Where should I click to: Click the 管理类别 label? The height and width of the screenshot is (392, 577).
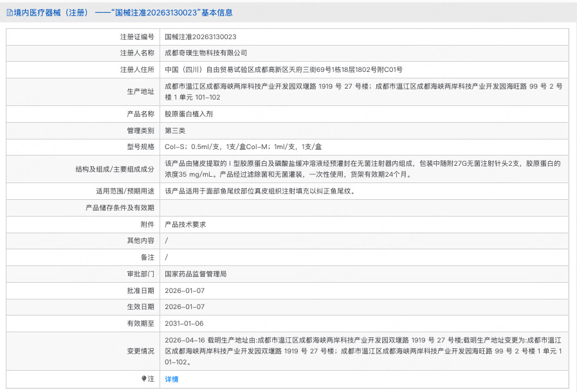pyautogui.click(x=141, y=130)
